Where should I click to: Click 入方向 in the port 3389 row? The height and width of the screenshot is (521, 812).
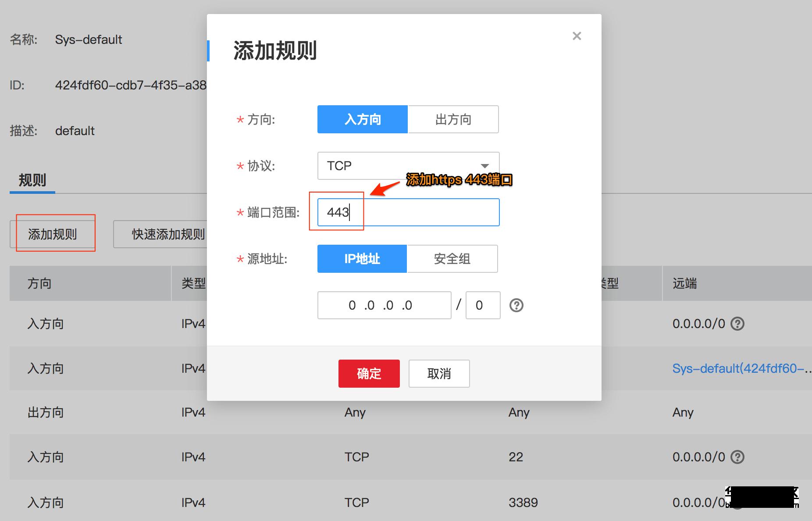(x=46, y=503)
